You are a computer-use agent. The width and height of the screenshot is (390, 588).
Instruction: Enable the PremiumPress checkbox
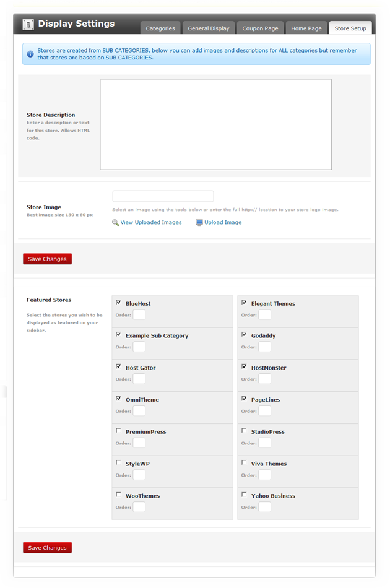coord(118,431)
